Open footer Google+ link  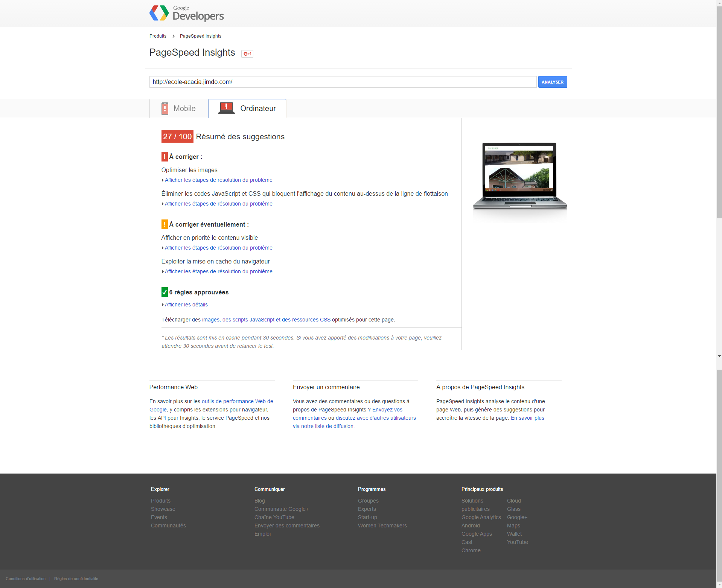tap(517, 517)
